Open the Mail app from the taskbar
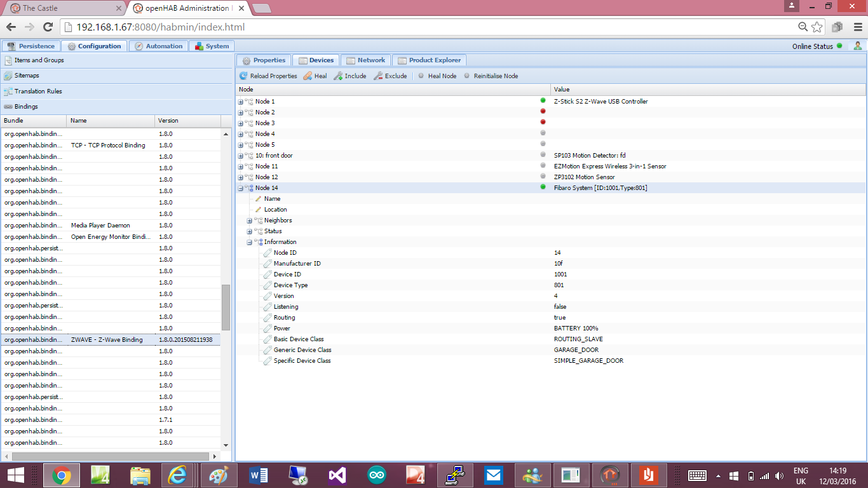868x488 pixels. pos(493,475)
